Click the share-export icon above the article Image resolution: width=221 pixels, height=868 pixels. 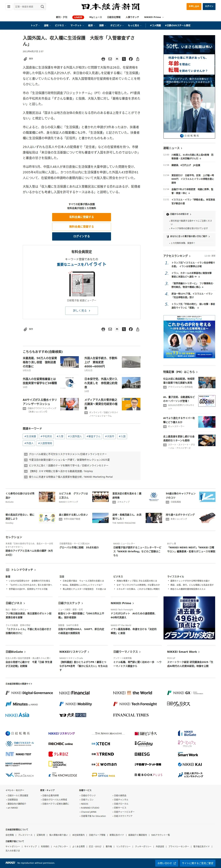[138, 59]
